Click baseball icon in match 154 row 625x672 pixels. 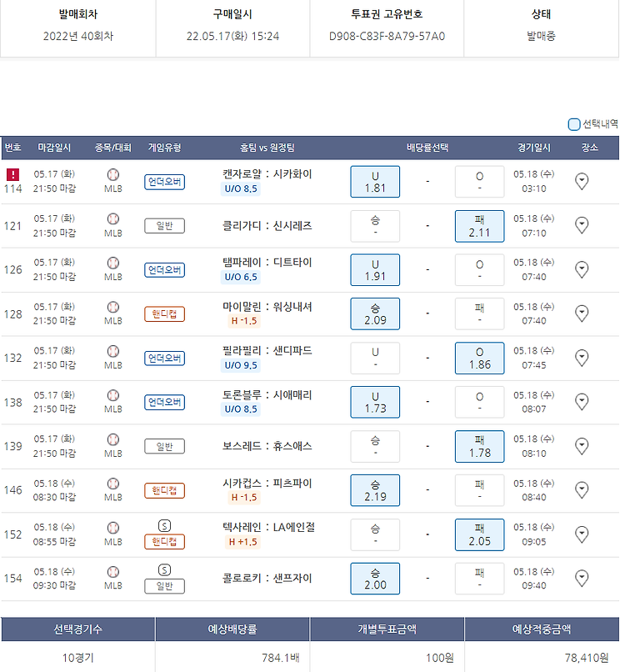point(113,572)
